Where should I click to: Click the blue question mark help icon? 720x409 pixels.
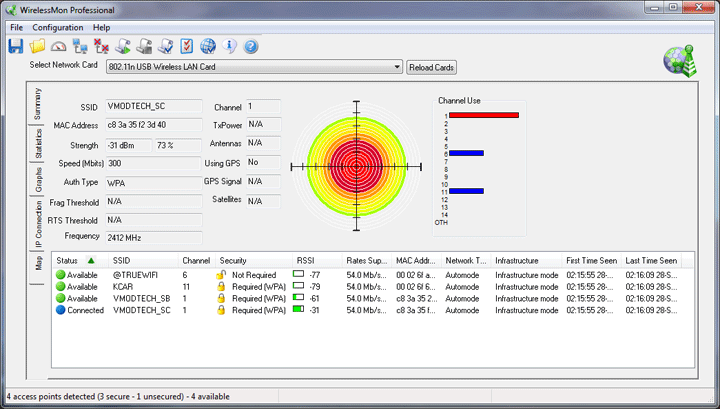pyautogui.click(x=251, y=46)
